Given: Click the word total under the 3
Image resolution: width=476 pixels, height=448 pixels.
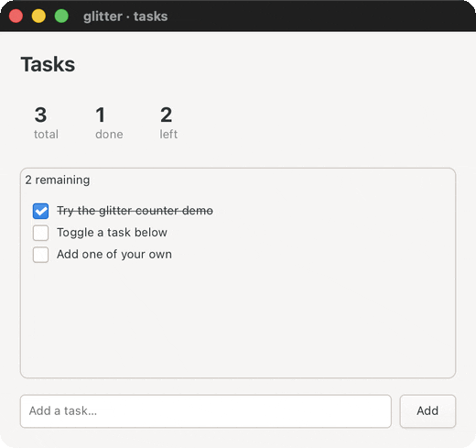Looking at the screenshot, I should [x=46, y=135].
